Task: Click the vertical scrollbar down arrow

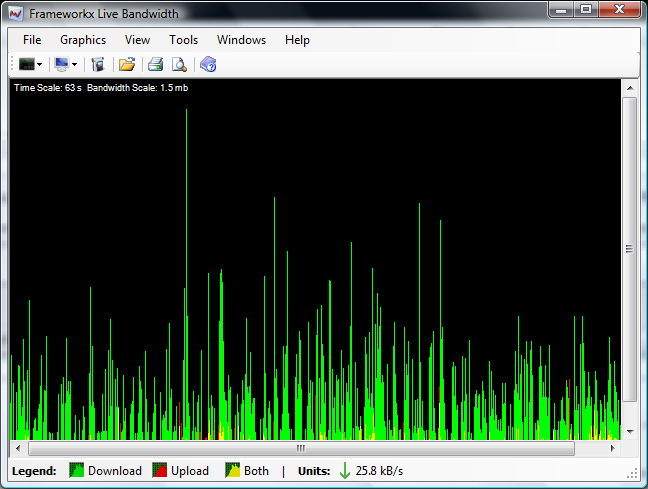Action: click(629, 432)
